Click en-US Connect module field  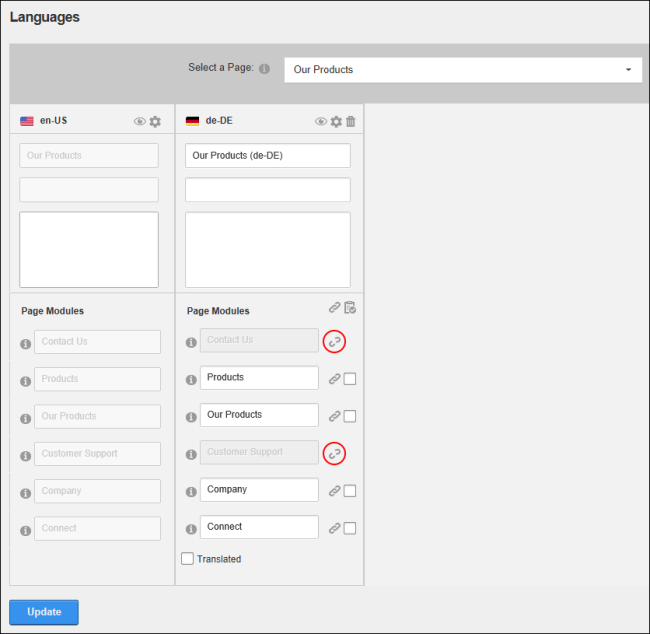97,529
